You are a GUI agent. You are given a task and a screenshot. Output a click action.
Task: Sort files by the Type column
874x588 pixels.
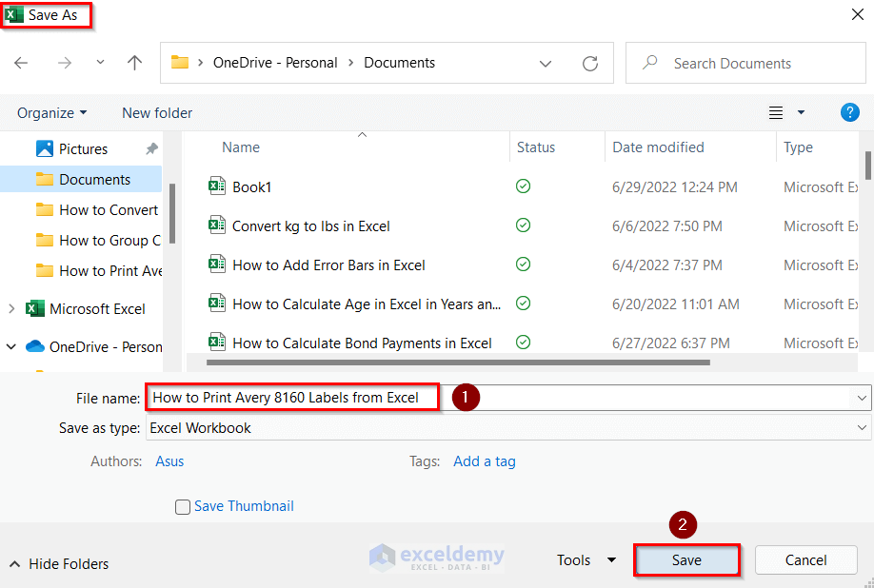coord(798,147)
